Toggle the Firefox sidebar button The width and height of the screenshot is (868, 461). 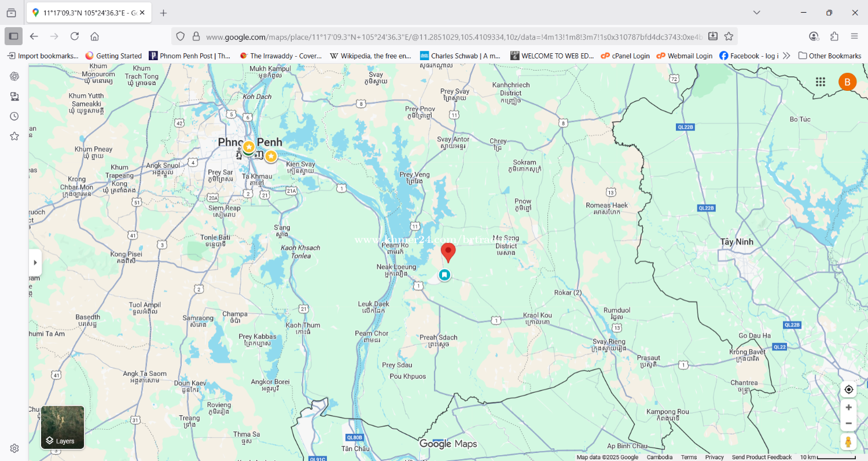(x=14, y=36)
